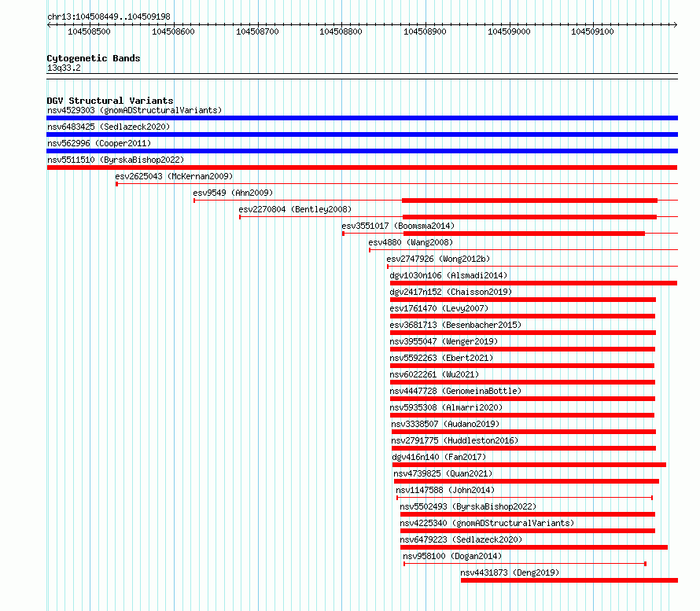Click the thin line under nsv958100 (Dogan2014)
The width and height of the screenshot is (700, 611).
(525, 564)
